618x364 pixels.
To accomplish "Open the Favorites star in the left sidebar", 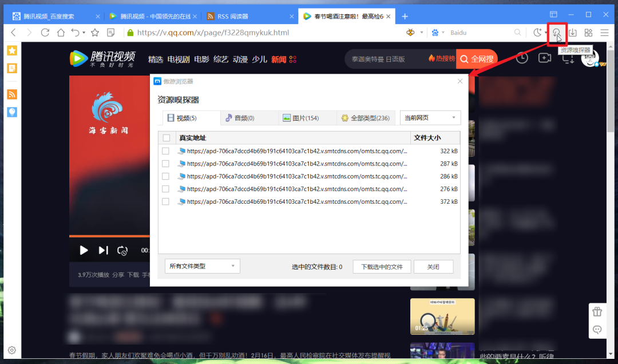I will point(12,50).
